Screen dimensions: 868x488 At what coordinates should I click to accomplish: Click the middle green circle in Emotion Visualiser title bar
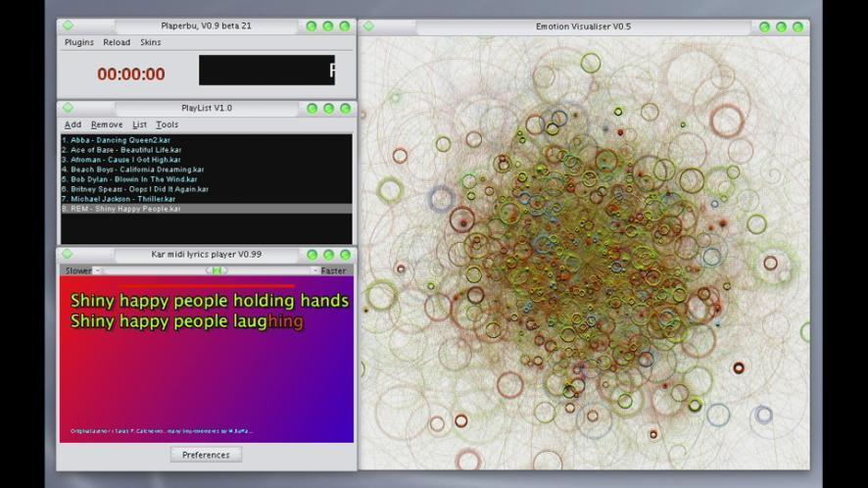pyautogui.click(x=781, y=26)
